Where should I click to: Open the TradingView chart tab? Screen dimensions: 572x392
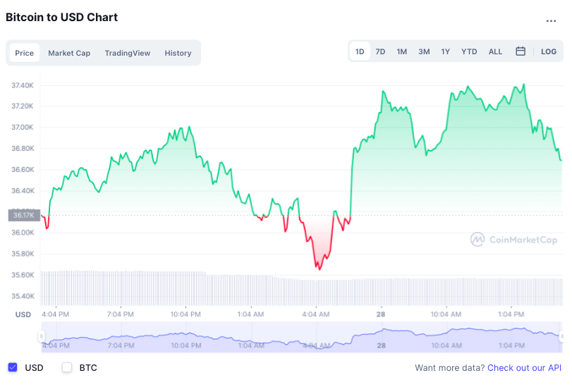(128, 53)
